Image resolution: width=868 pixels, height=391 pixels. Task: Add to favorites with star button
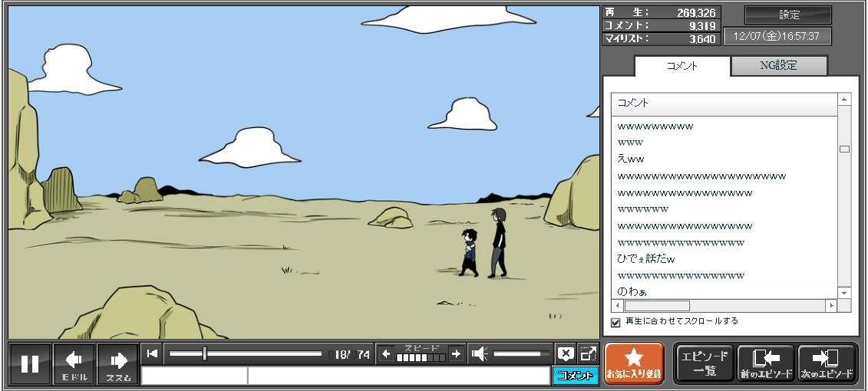[x=634, y=363]
